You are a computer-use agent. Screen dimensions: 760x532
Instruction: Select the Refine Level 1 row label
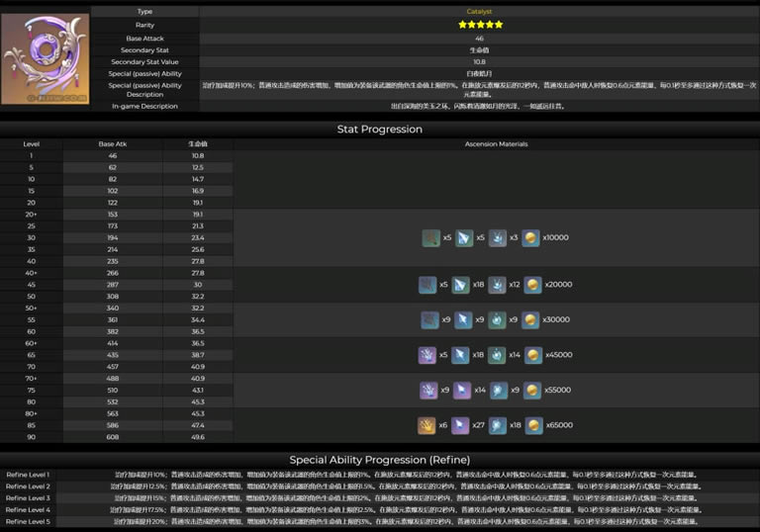(x=28, y=476)
